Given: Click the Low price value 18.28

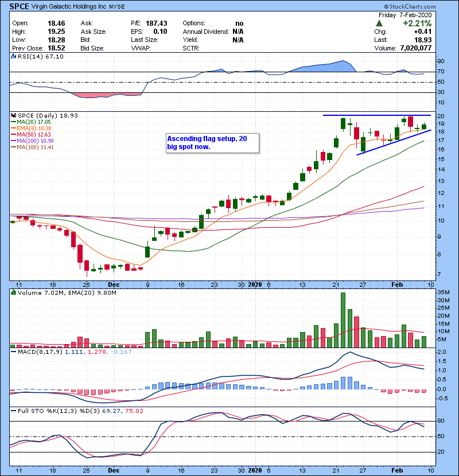Looking at the screenshot, I should (x=56, y=40).
